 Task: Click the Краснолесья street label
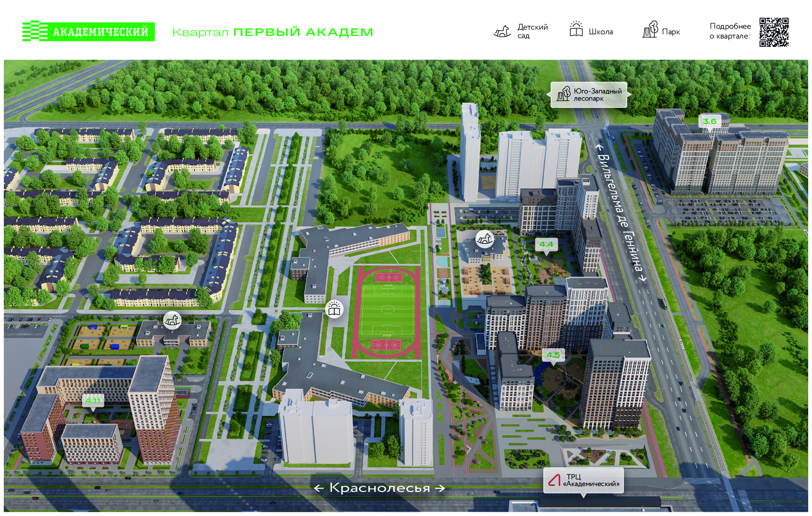pos(379,488)
